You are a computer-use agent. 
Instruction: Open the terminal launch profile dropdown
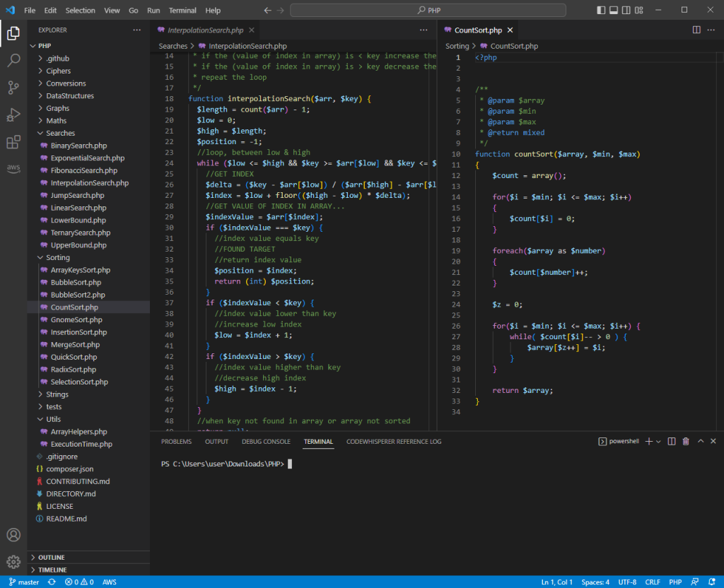click(658, 442)
